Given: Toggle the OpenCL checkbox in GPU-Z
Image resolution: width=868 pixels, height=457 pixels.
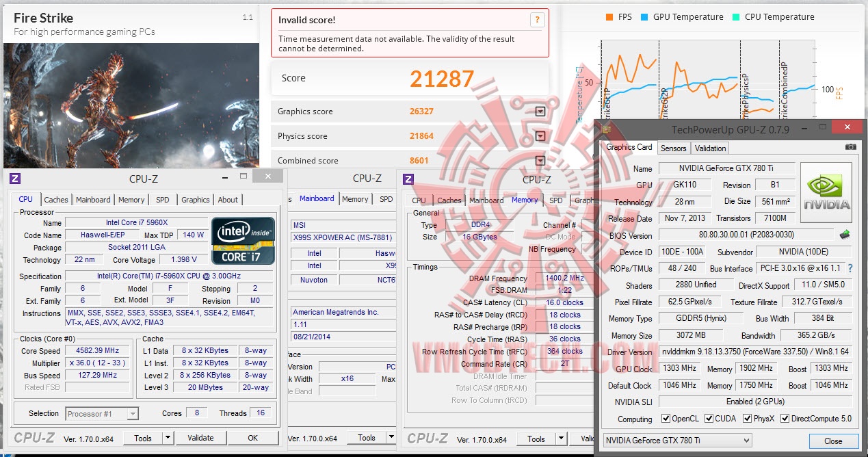Looking at the screenshot, I should [666, 419].
